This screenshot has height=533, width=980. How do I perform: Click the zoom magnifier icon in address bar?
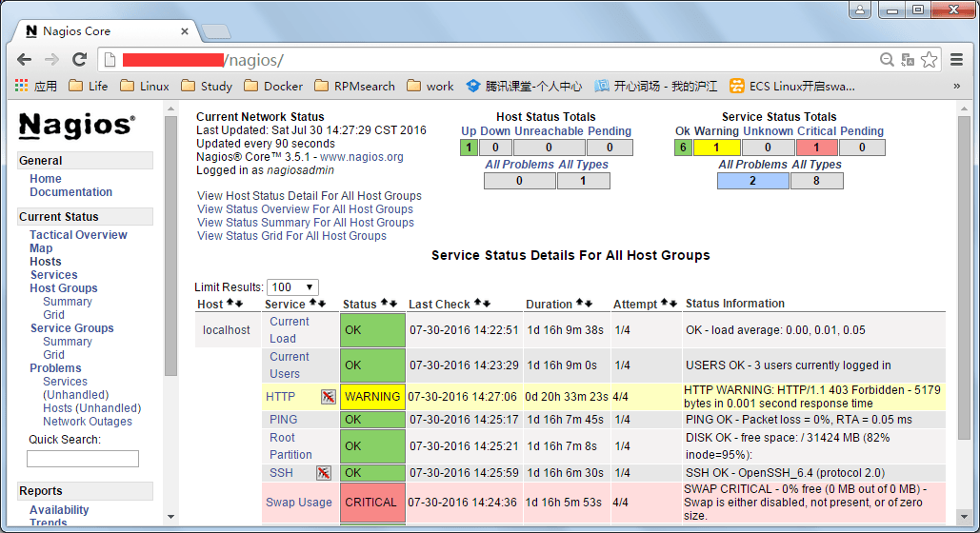coord(887,60)
